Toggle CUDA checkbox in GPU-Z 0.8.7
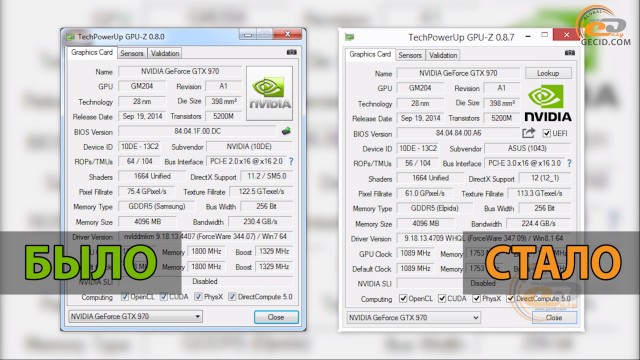640x360 pixels. [x=442, y=299]
